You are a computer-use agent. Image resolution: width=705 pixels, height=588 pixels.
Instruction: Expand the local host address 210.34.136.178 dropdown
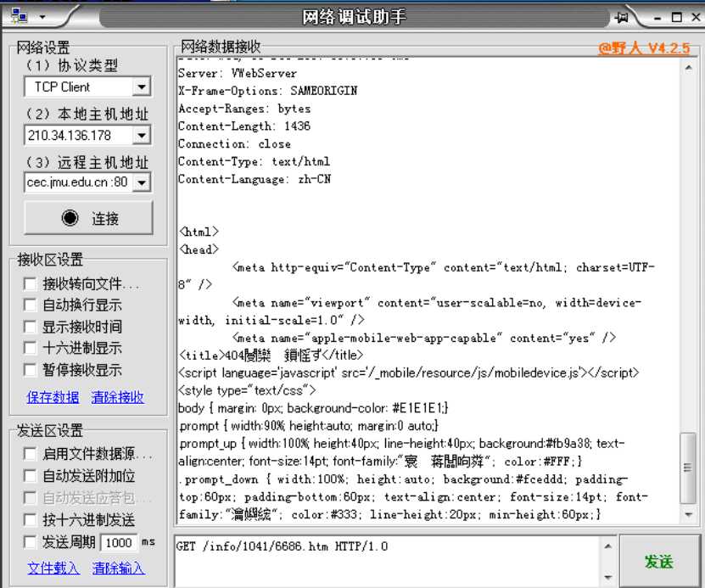[x=141, y=135]
